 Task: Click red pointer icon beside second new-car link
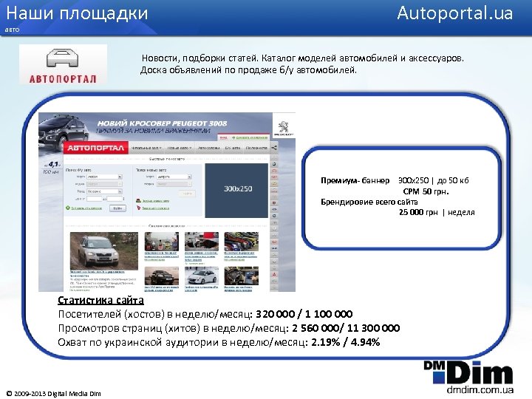point(138,208)
